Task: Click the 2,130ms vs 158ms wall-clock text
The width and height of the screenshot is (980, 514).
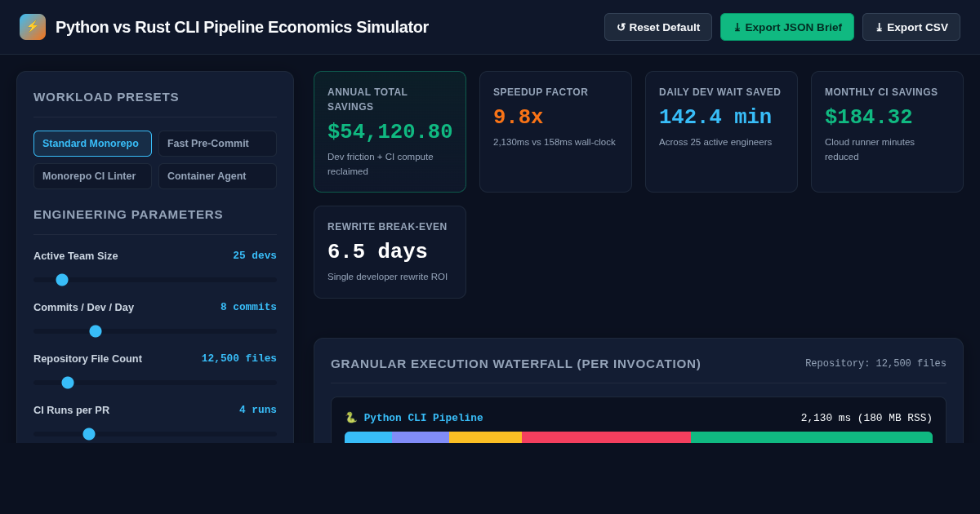Action: pos(555,142)
